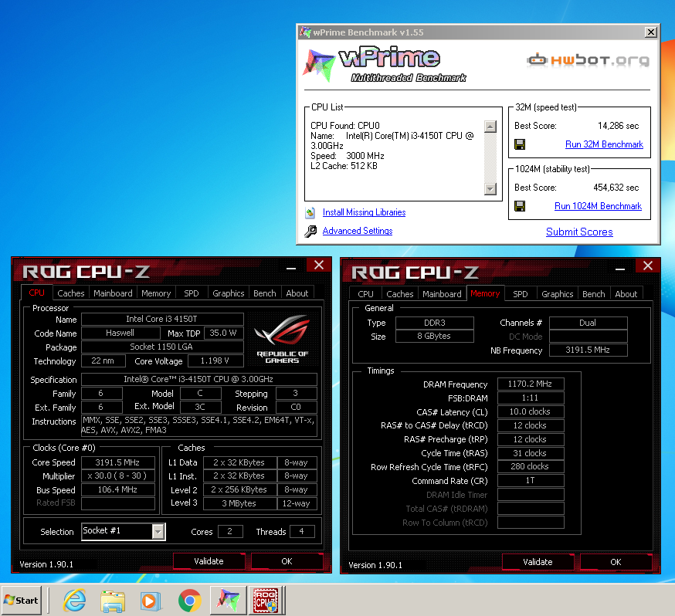Open About tab in left CPU-Z
The image size is (675, 616).
pyautogui.click(x=297, y=293)
